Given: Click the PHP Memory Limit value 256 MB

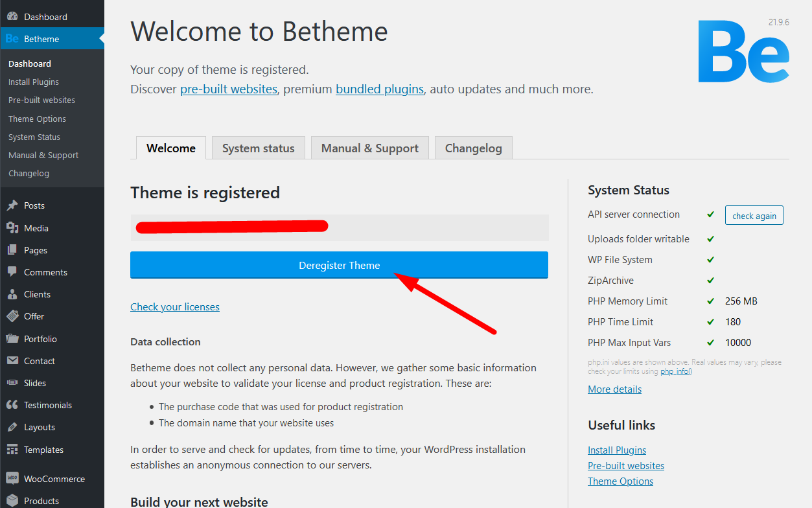Looking at the screenshot, I should 741,301.
